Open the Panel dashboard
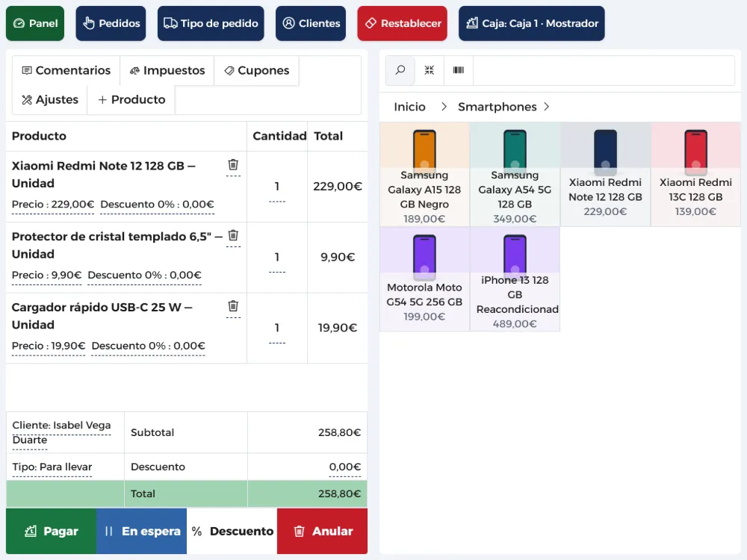Screen dimensions: 747x560 pos(35,23)
